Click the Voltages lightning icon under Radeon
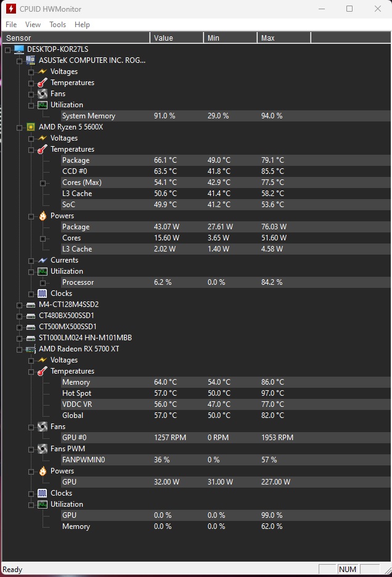Image resolution: width=392 pixels, height=577 pixels. [x=43, y=360]
